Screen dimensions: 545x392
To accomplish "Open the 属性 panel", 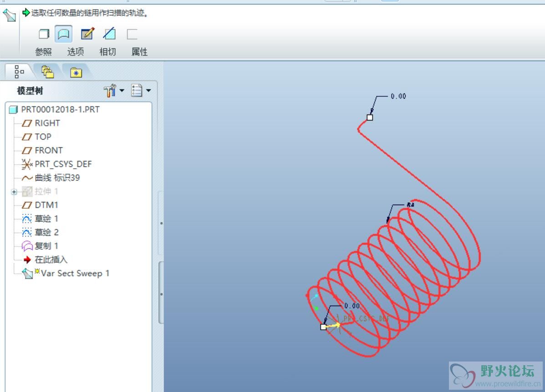I will pyautogui.click(x=139, y=52).
